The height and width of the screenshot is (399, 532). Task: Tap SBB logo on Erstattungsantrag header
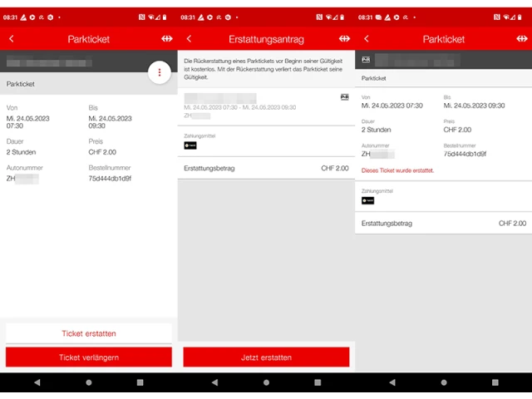coord(344,39)
